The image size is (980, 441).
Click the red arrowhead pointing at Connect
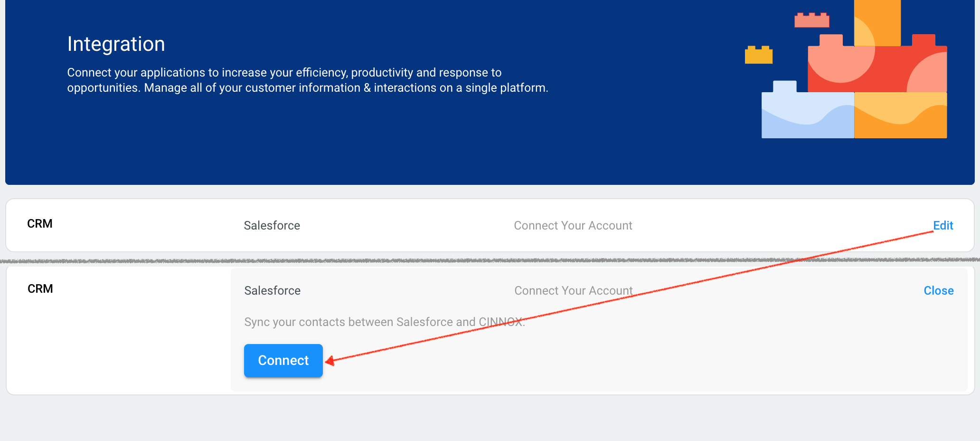330,361
